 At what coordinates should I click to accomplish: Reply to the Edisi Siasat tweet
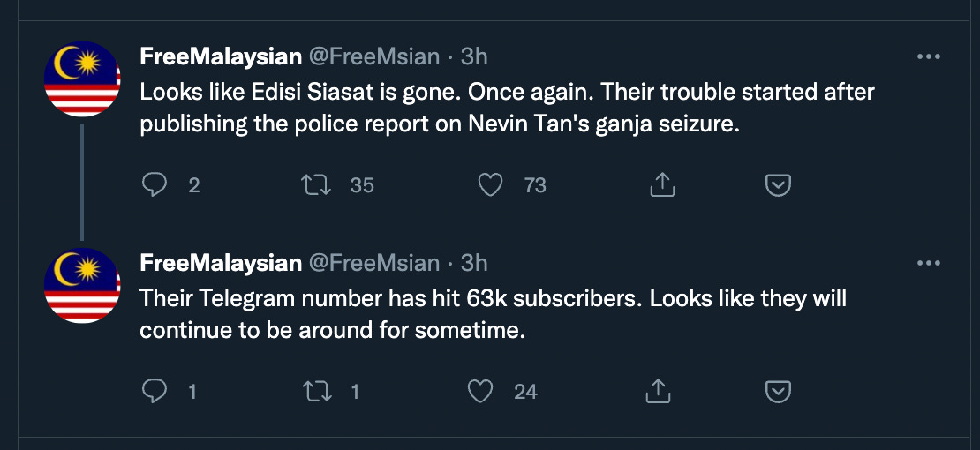point(155,184)
